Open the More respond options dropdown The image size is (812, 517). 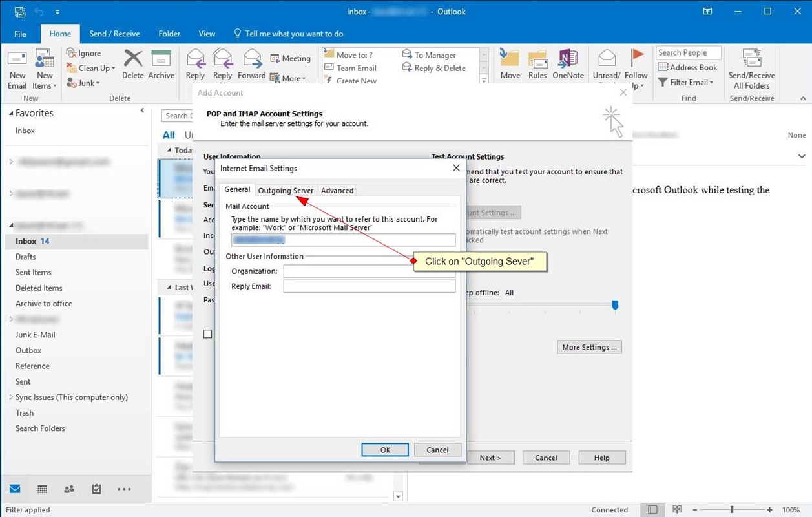(x=288, y=78)
